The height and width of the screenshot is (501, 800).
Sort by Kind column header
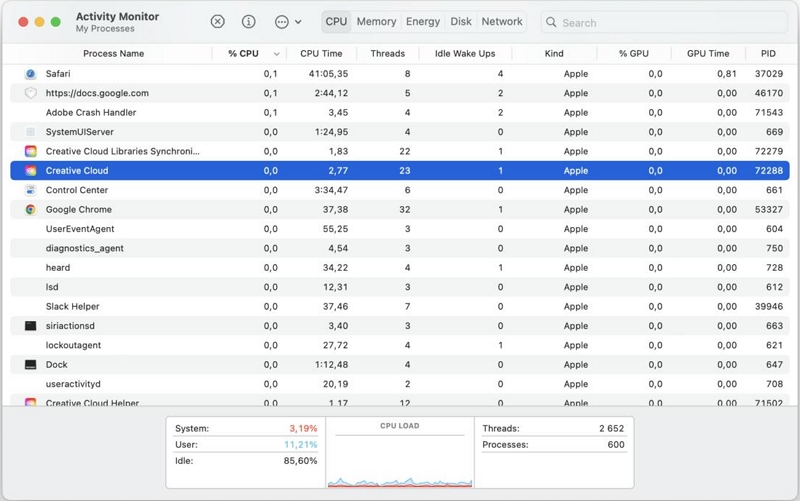tap(554, 54)
